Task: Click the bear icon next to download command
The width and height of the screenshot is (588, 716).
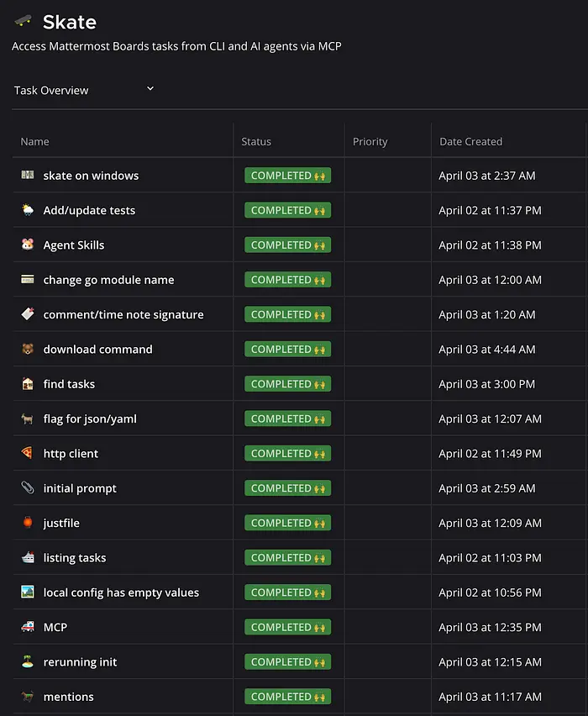Action: pyautogui.click(x=28, y=349)
